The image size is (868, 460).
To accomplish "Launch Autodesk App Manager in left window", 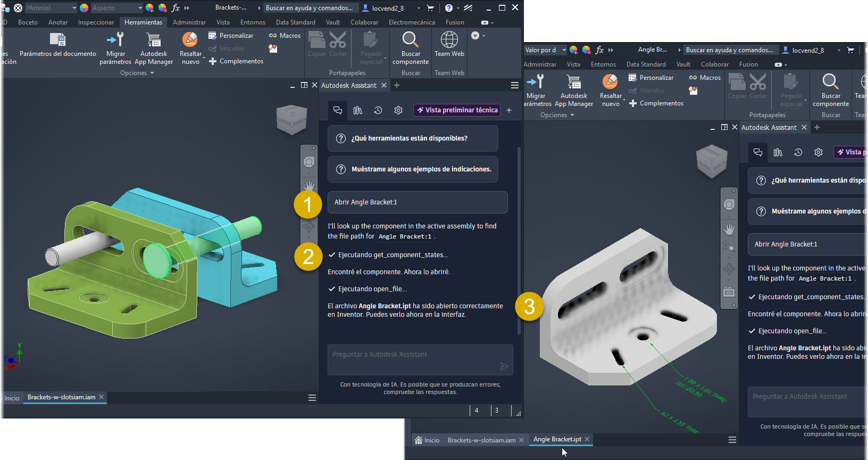I will click(x=154, y=48).
